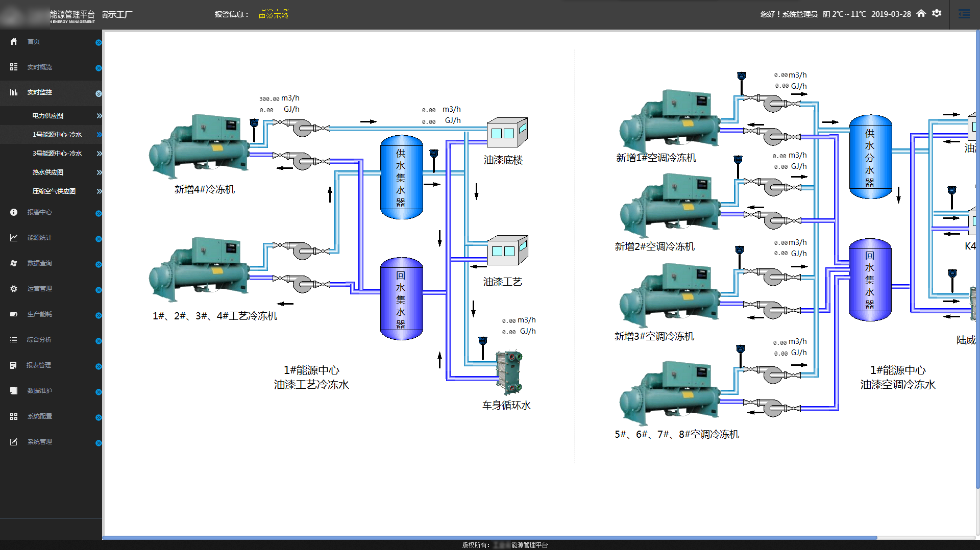980x550 pixels.
Task: Expand arrow next to 首页
Action: (x=99, y=43)
